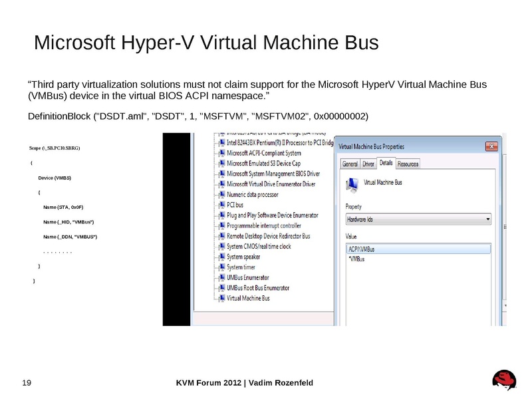Switch to the General tab
The height and width of the screenshot is (399, 532).
(x=350, y=163)
